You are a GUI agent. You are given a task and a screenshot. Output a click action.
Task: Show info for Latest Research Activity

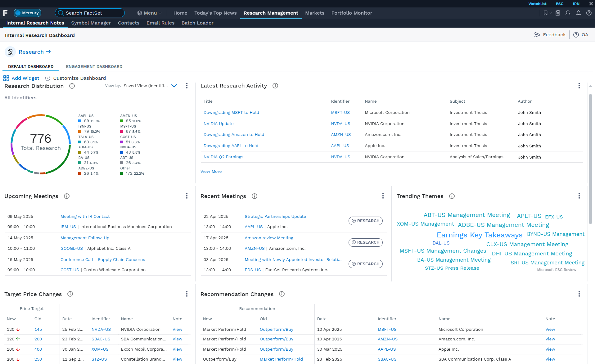pyautogui.click(x=275, y=86)
